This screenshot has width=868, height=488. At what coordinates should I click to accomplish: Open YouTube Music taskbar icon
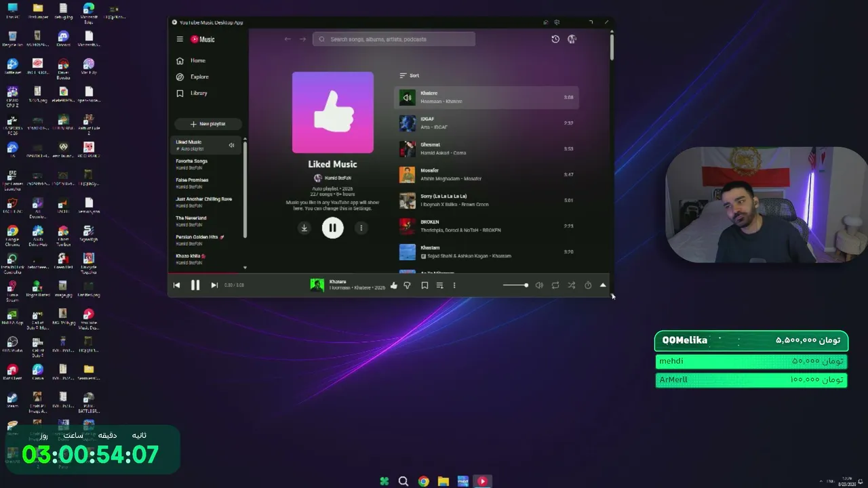click(483, 481)
